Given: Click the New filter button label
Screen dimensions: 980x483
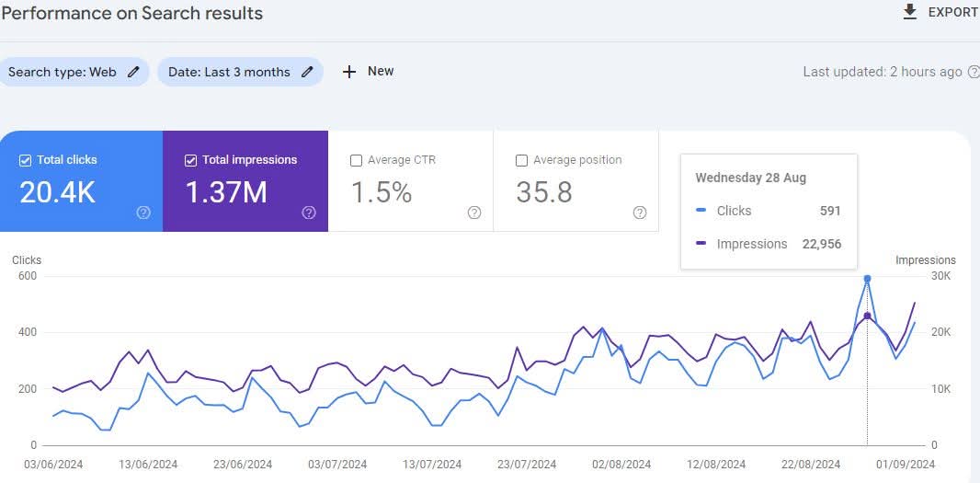Looking at the screenshot, I should [x=381, y=71].
